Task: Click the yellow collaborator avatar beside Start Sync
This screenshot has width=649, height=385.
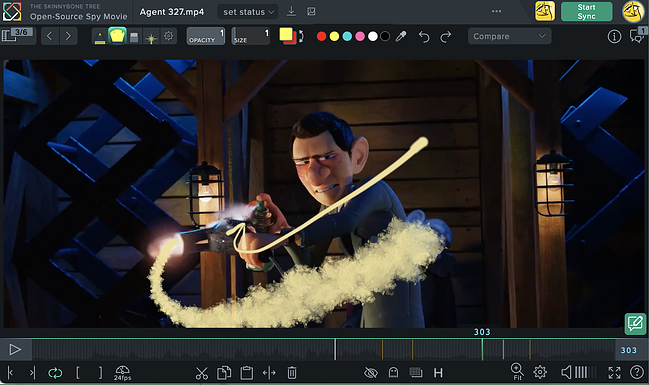Action: tap(545, 11)
